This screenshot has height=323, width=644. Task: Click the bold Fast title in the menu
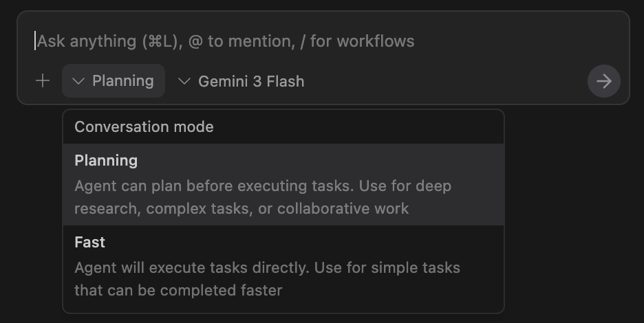coord(89,243)
